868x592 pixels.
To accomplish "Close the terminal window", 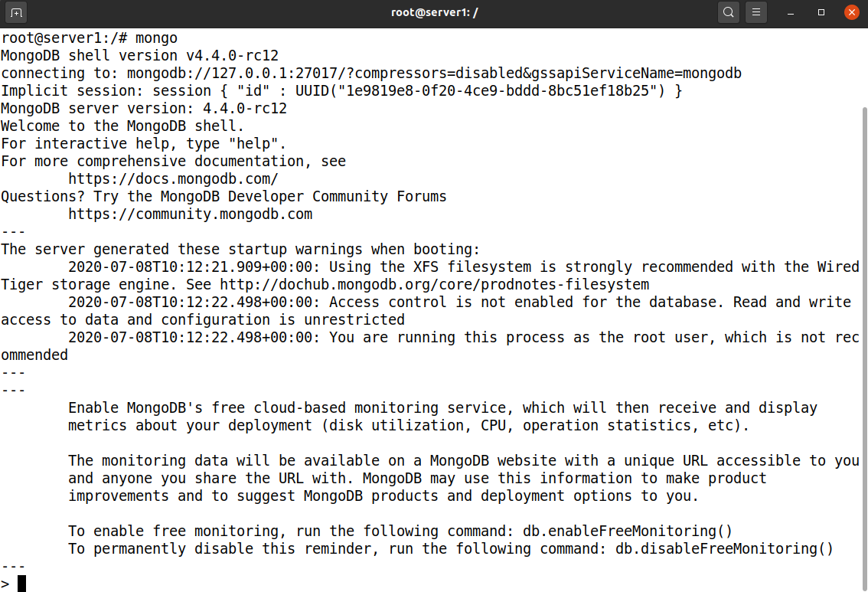I will coord(852,12).
